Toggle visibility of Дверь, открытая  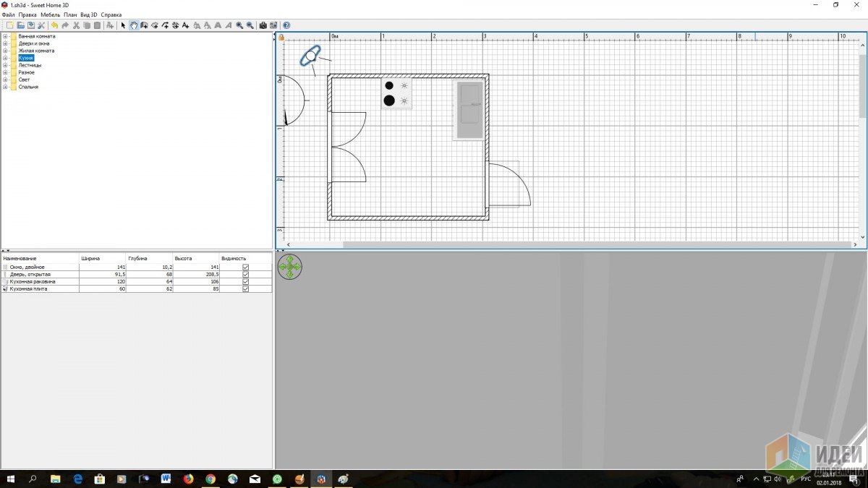(246, 274)
